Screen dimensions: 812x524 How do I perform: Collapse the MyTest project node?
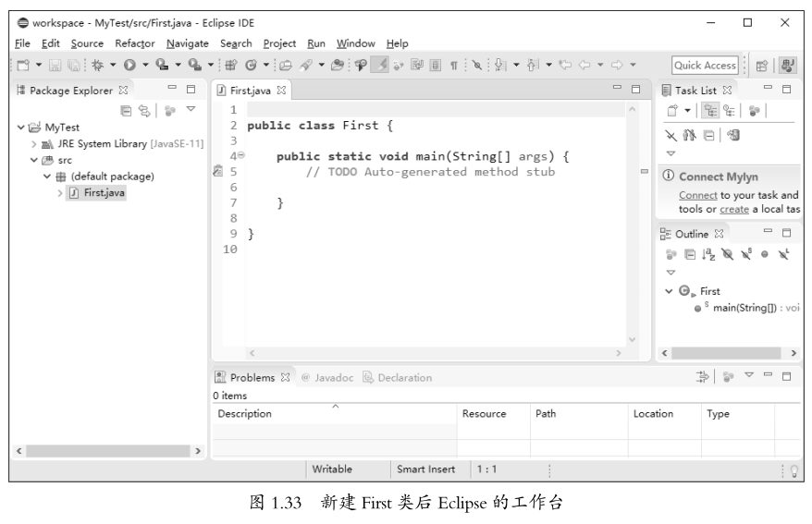click(x=21, y=128)
